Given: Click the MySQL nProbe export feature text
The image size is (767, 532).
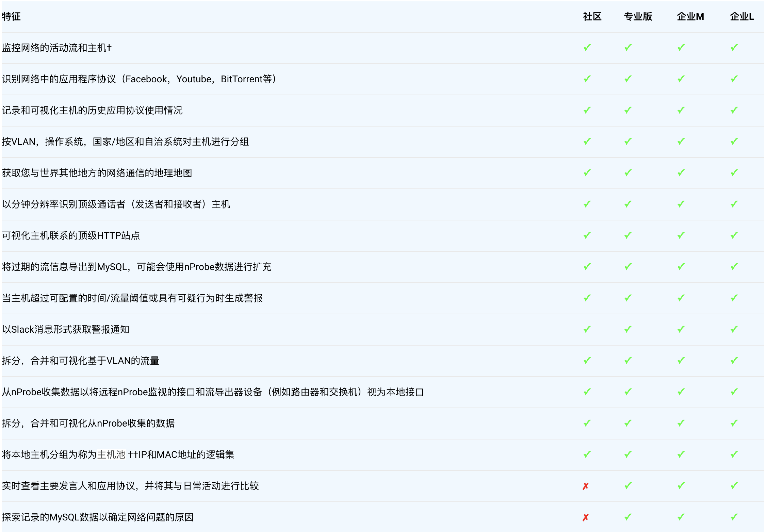Looking at the screenshot, I should (x=136, y=267).
